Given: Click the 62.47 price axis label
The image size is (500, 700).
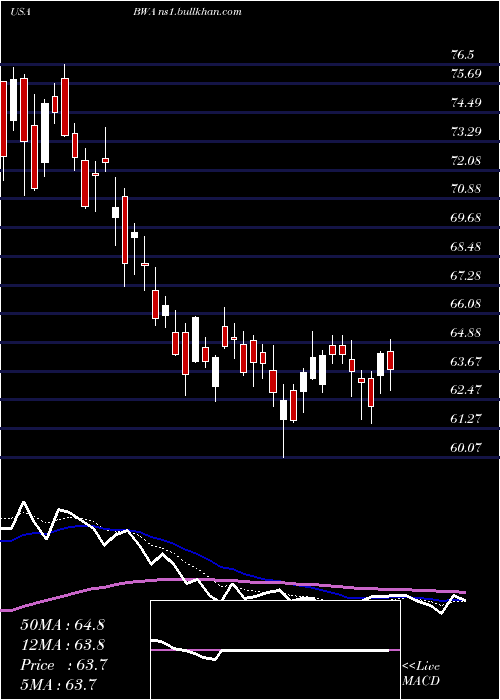Looking at the screenshot, I should click(467, 390).
